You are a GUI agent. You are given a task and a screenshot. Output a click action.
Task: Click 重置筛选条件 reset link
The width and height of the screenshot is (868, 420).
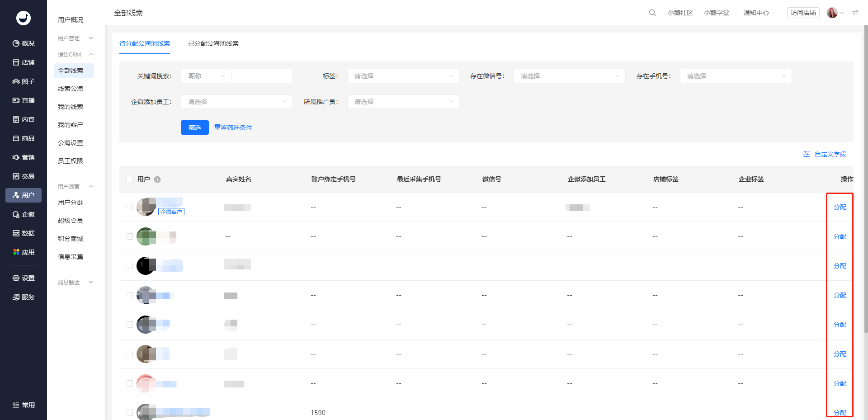click(233, 127)
